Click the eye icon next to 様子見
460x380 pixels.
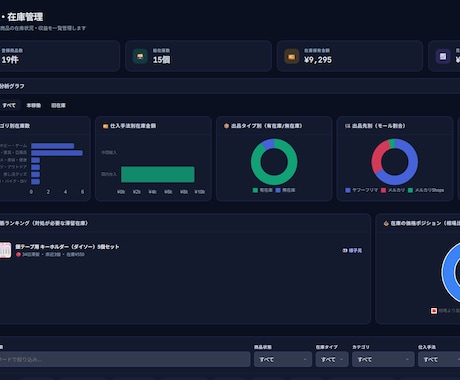345,250
